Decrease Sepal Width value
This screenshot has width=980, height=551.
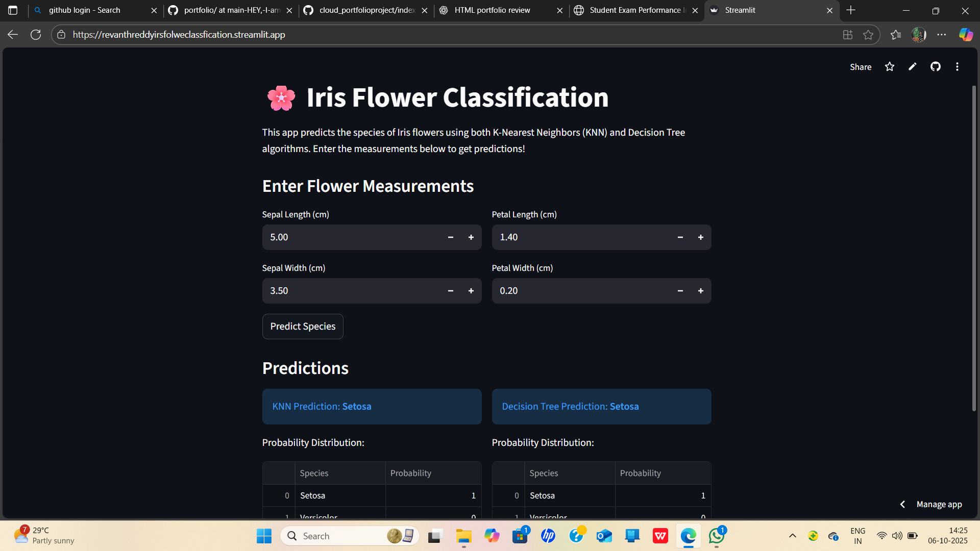(x=450, y=291)
